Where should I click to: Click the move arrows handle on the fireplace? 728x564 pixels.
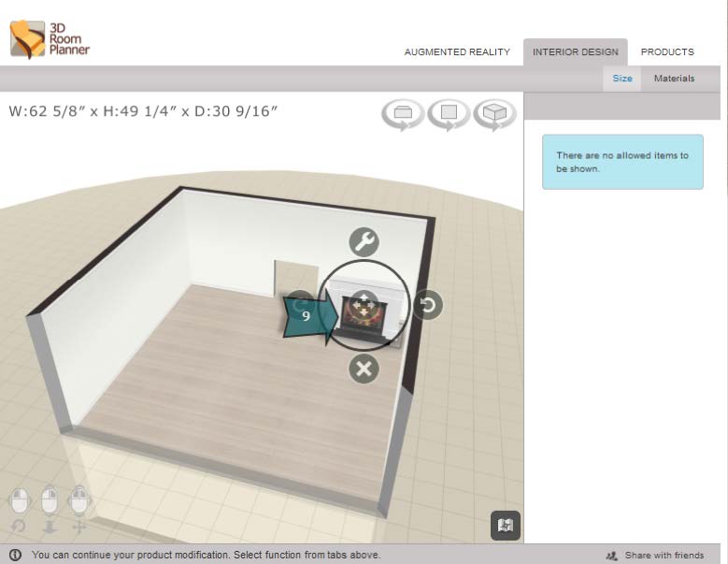(364, 305)
